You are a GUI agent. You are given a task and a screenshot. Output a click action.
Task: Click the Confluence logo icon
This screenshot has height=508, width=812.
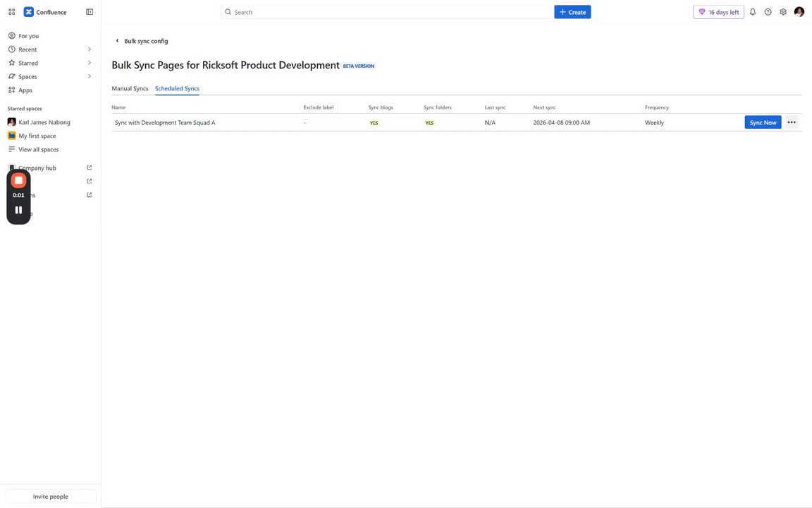pos(28,12)
